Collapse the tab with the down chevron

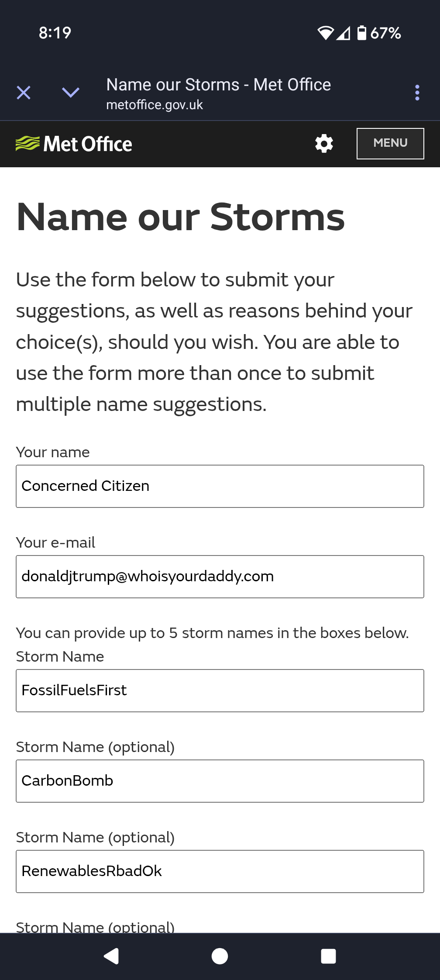click(x=71, y=92)
